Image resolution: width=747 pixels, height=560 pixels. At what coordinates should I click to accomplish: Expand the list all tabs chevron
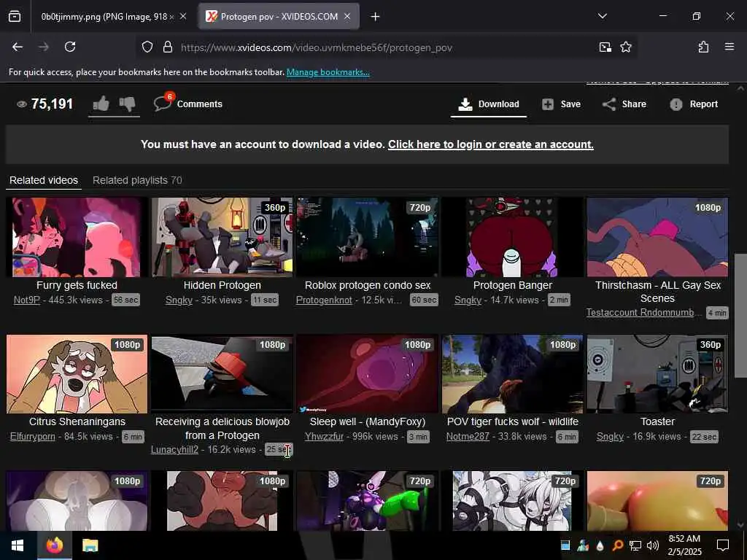(602, 16)
